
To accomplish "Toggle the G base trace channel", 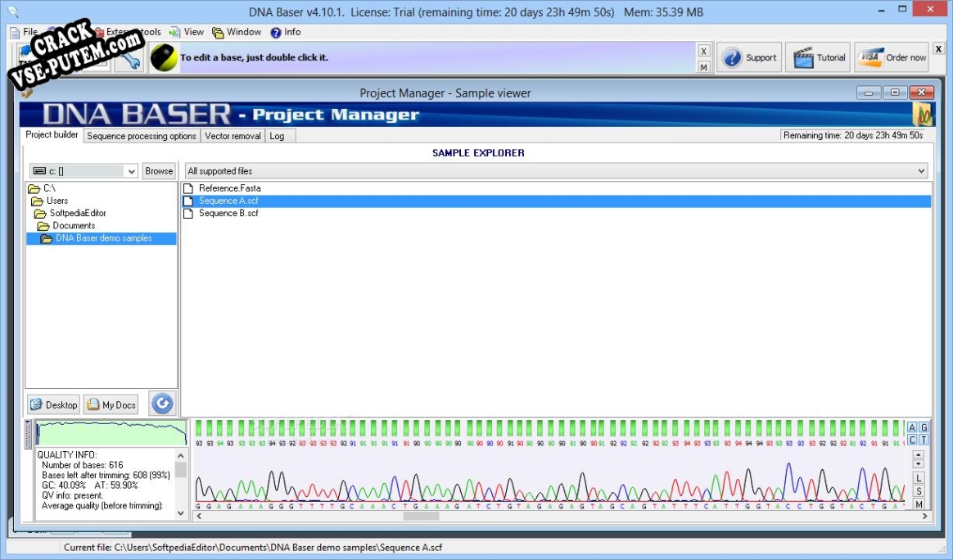I will (x=924, y=428).
